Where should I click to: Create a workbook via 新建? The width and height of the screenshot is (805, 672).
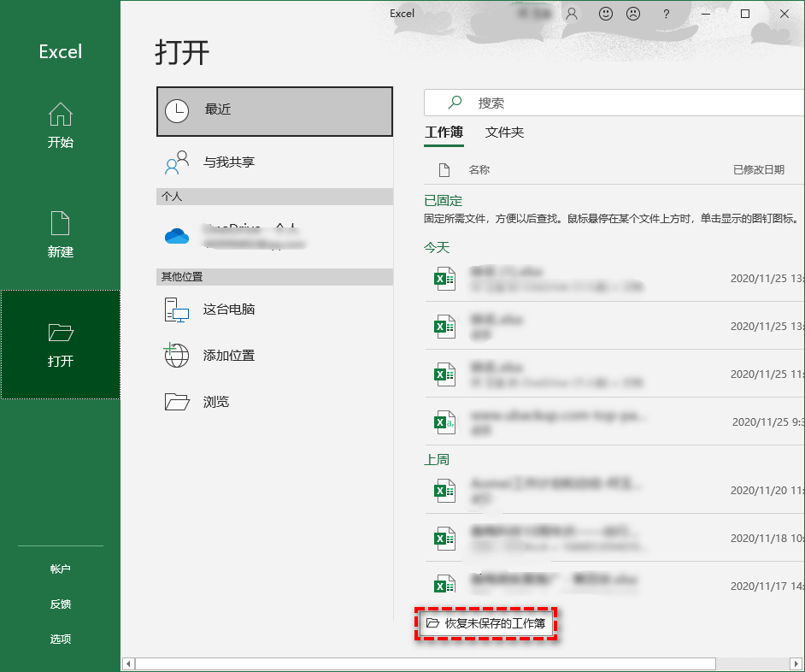[60, 235]
